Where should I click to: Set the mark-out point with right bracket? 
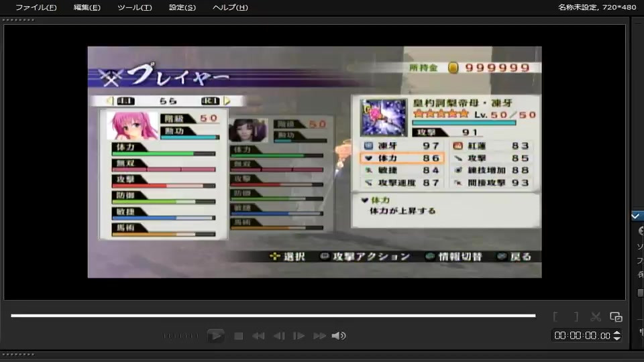576,317
